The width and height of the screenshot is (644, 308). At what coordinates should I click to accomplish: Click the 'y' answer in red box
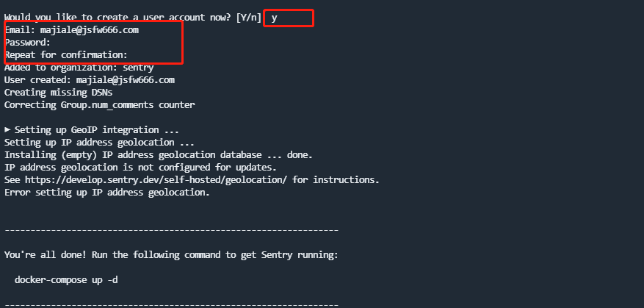pos(274,18)
